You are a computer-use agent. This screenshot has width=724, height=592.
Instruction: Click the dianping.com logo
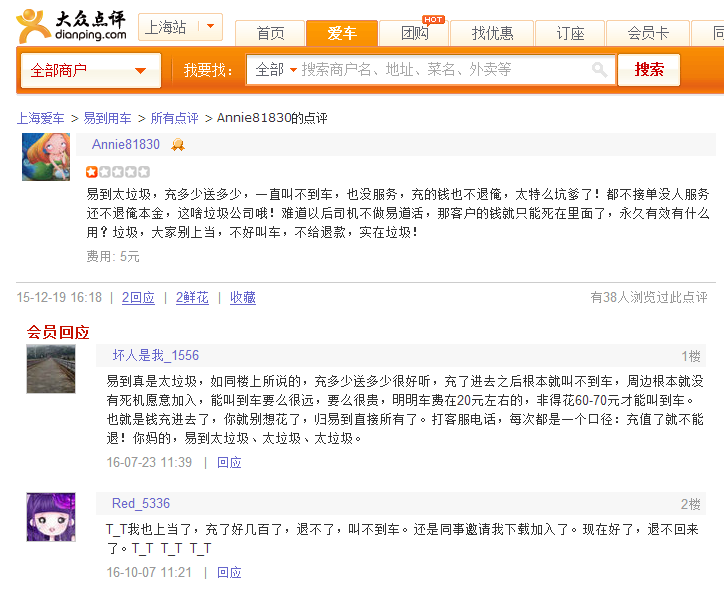[x=72, y=26]
